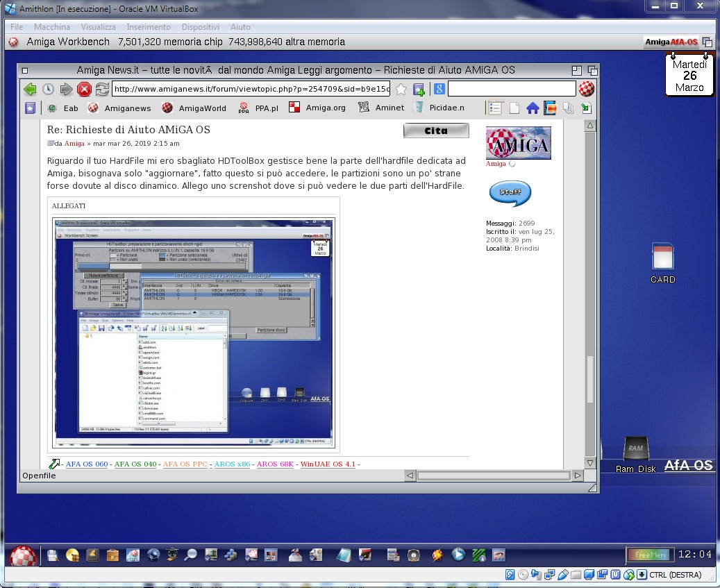Click the Amiga boing ball start button

pos(22,555)
